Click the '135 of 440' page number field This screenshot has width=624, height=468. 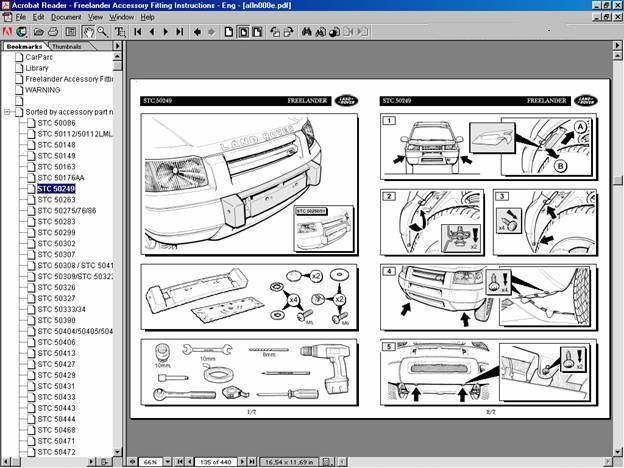(216, 462)
